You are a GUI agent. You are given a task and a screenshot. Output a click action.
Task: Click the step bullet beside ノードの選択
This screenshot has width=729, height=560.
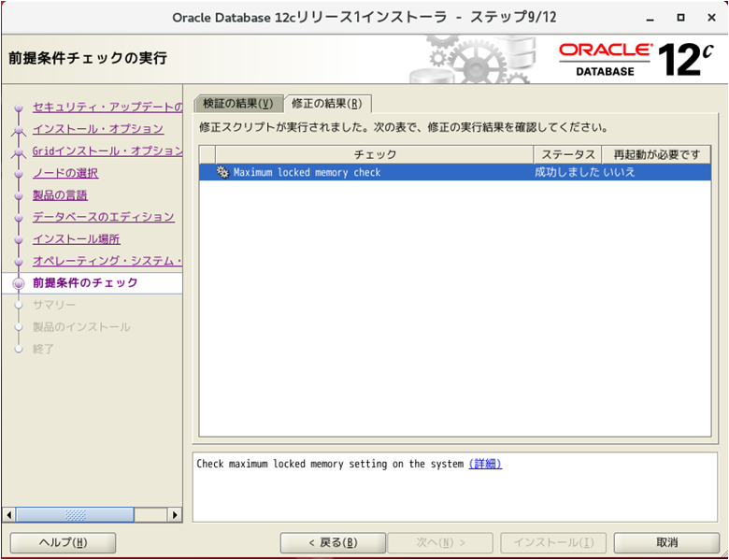coord(19,174)
